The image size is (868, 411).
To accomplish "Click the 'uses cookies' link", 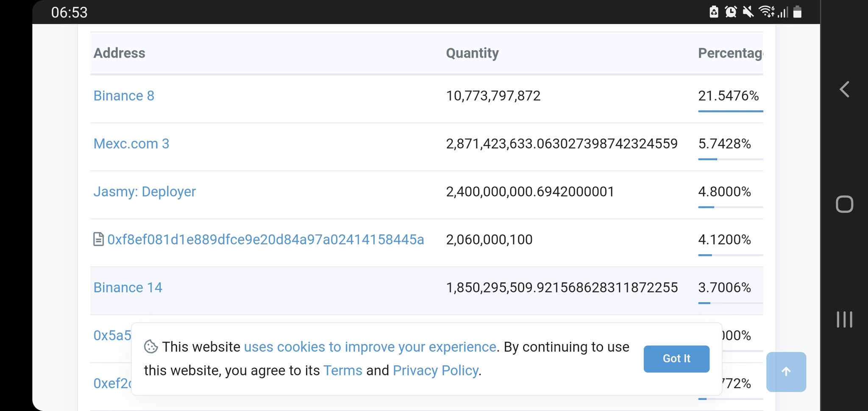I will 371,347.
